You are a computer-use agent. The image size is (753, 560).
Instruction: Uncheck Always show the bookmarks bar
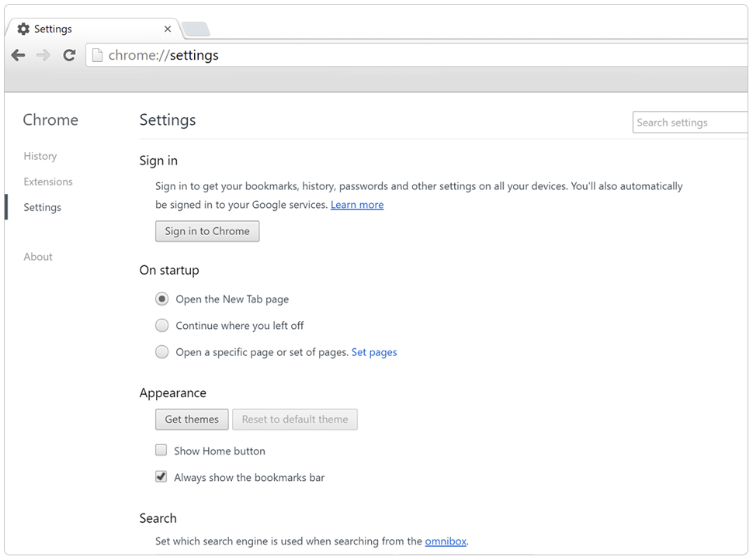161,477
